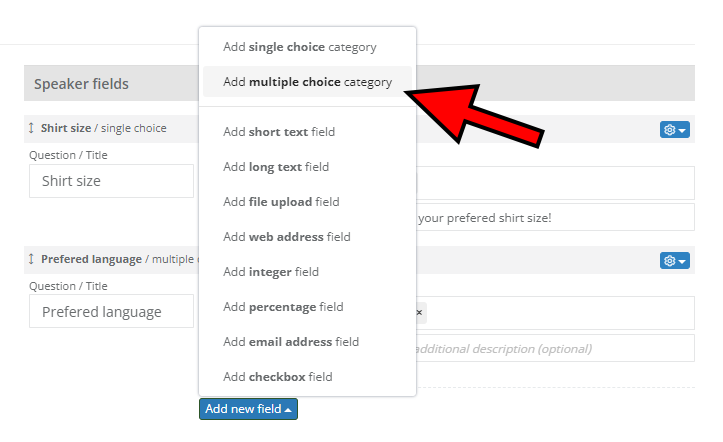Remove the tag with the x icon
Screen dimensions: 723x442
pos(419,313)
